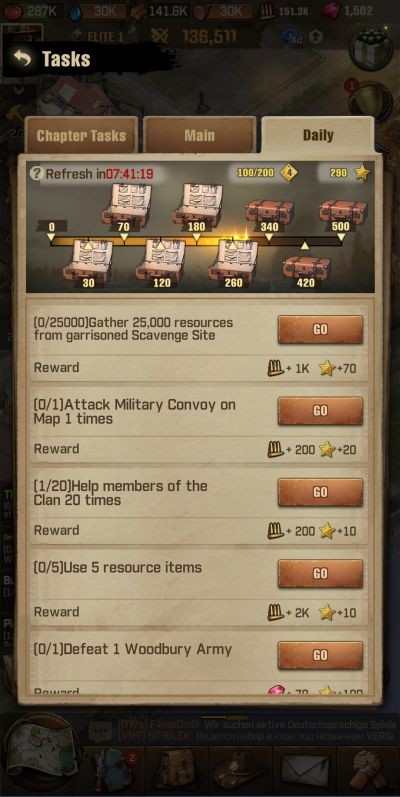Click GO for Defeat Woodbury Army task
This screenshot has height=797, width=400.
(320, 655)
